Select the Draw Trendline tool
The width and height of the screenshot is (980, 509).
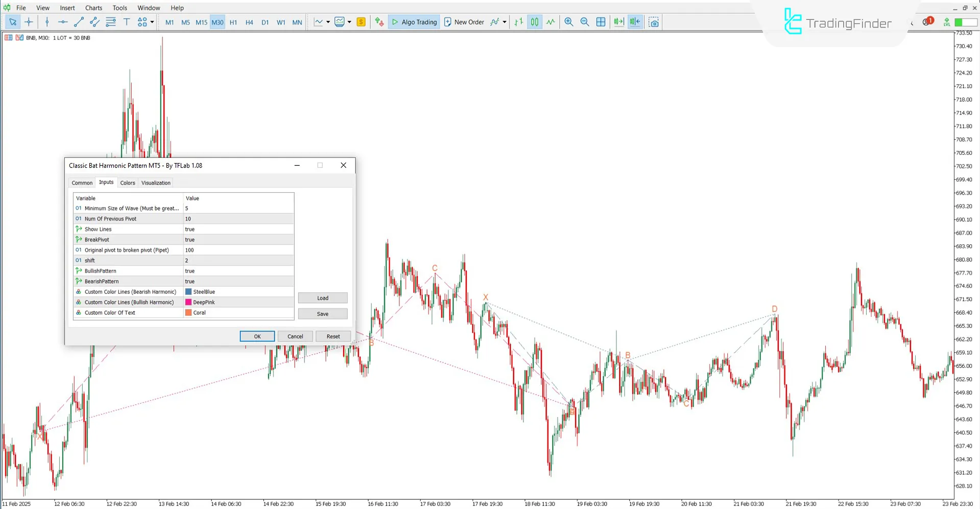79,22
